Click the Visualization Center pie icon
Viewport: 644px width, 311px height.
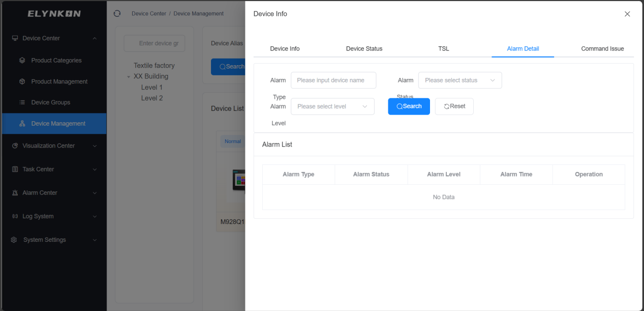click(15, 146)
